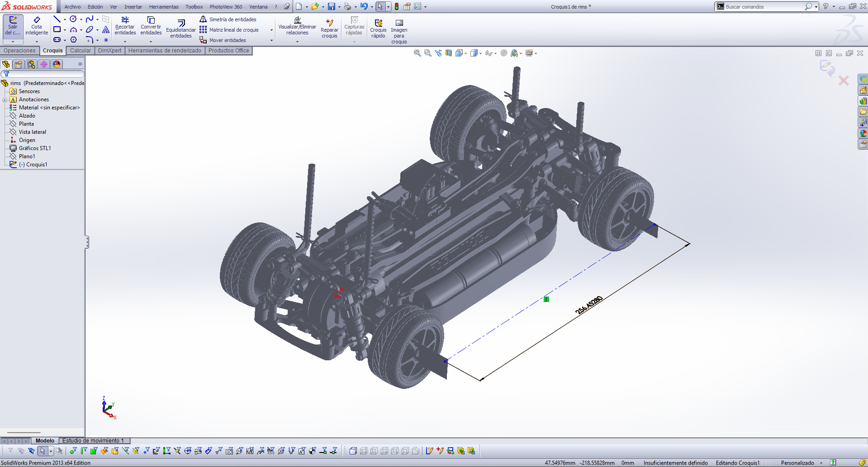
Task: Select the Line sketch tool
Action: 57,19
